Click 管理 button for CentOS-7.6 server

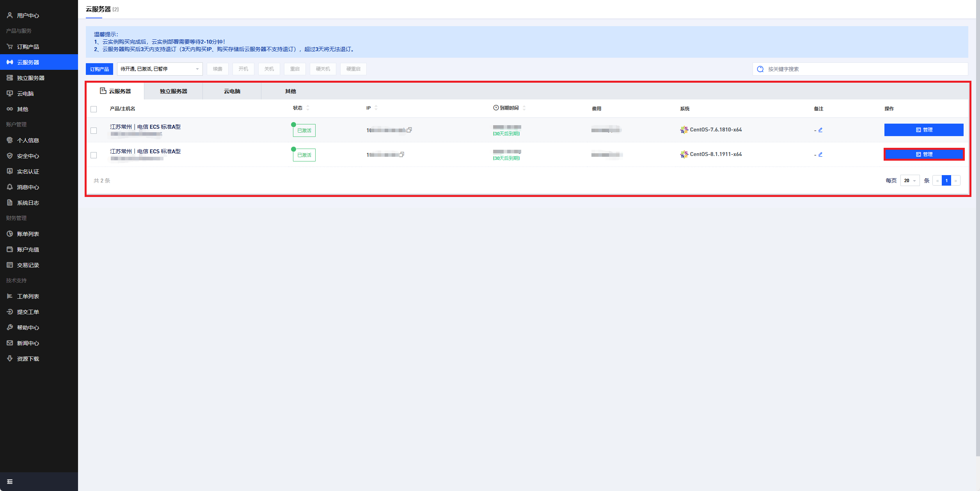pyautogui.click(x=923, y=130)
